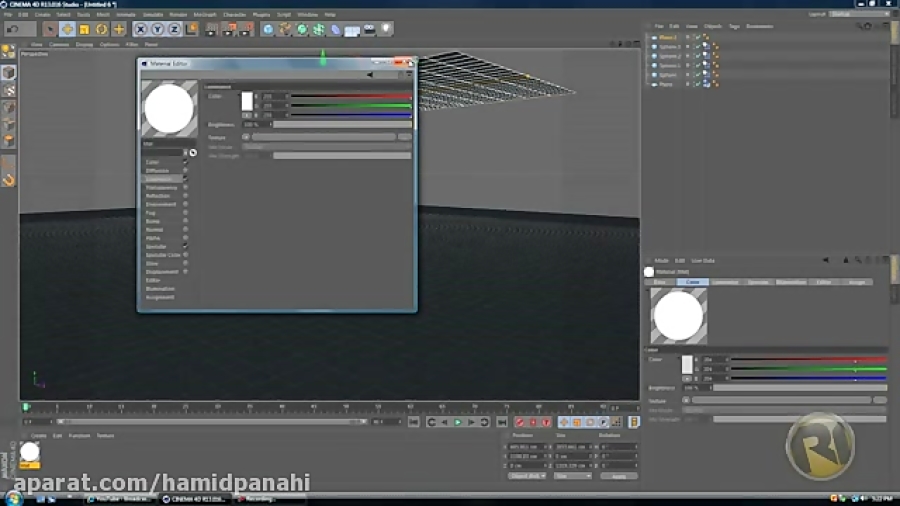Image resolution: width=900 pixels, height=506 pixels.
Task: Switch to the Specular tab in Attribute Manager
Action: tap(758, 282)
